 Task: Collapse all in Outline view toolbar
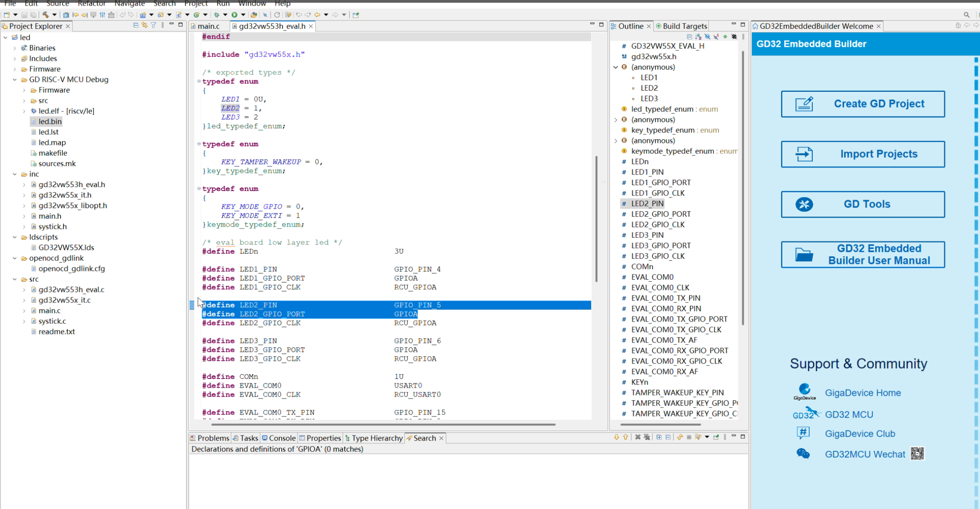[689, 37]
